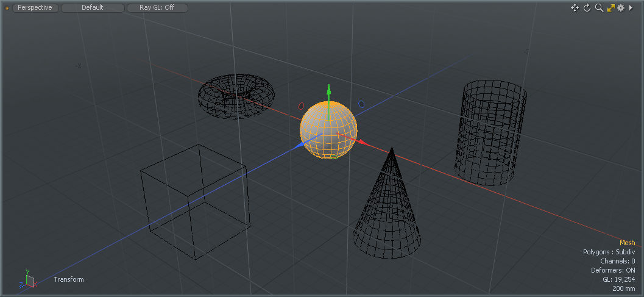The image size is (644, 297).
Task: Click the rotate view icon
Action: pyautogui.click(x=587, y=8)
